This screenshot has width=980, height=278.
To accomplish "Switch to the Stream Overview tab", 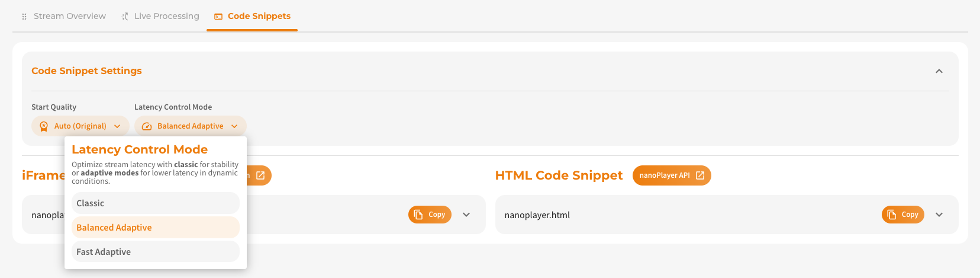I will [63, 16].
